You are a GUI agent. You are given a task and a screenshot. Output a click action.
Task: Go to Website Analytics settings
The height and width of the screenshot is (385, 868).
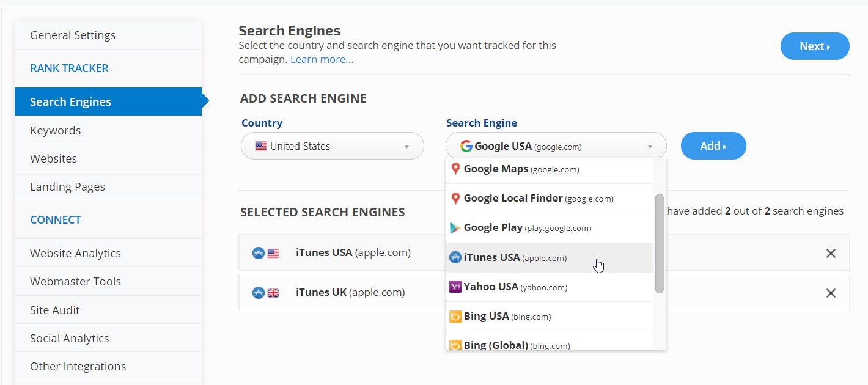click(x=75, y=253)
